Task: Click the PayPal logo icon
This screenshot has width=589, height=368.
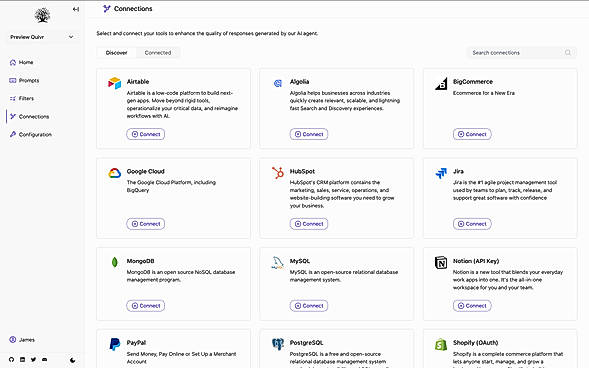Action: pos(115,344)
